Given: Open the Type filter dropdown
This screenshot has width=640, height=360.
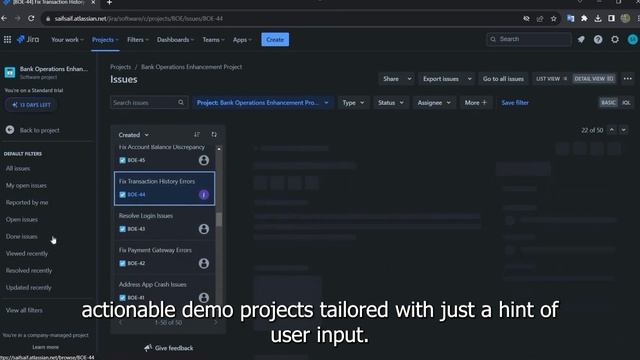Looking at the screenshot, I should (353, 102).
